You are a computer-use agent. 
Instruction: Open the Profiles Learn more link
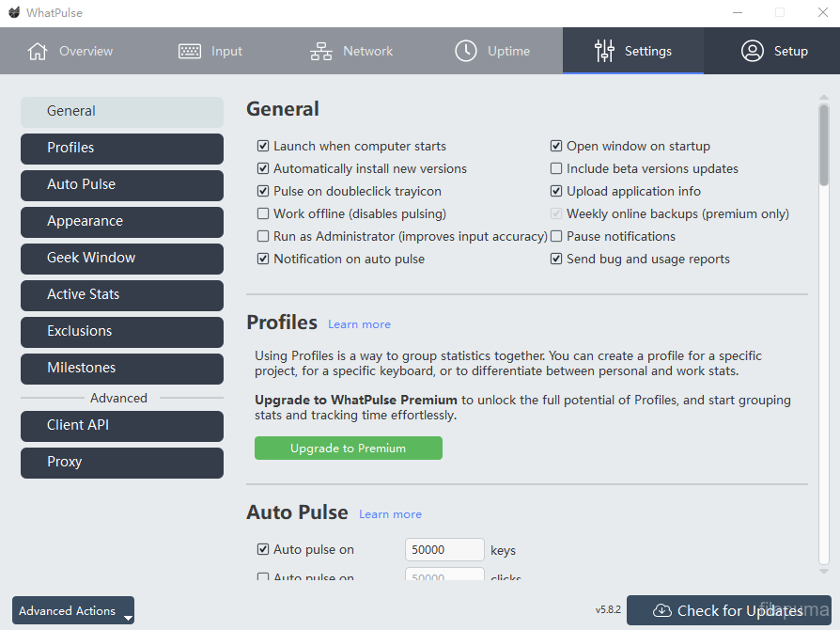pos(359,324)
